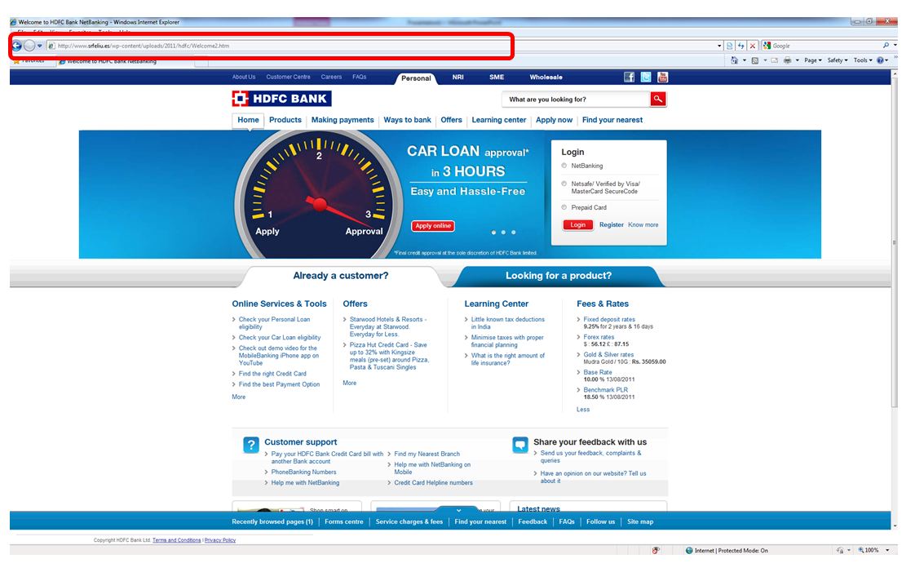The image size is (924, 572).
Task: Open the 'Fixed deposit rates' link
Action: coord(609,320)
